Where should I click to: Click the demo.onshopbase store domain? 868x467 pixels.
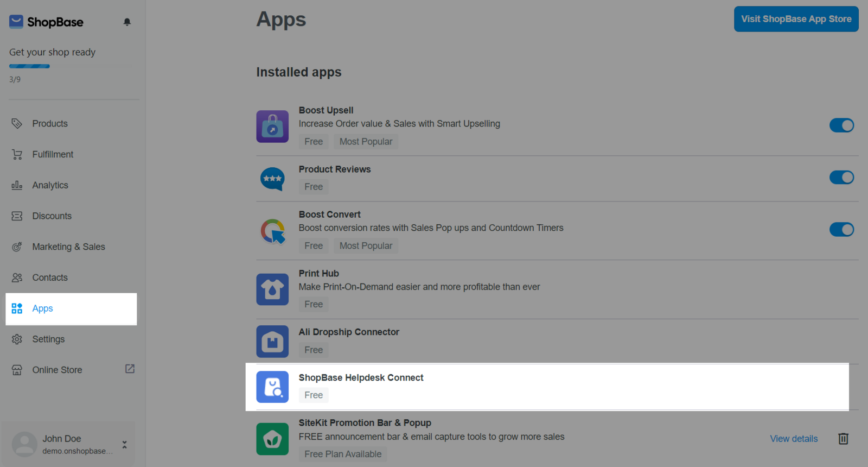pos(78,451)
